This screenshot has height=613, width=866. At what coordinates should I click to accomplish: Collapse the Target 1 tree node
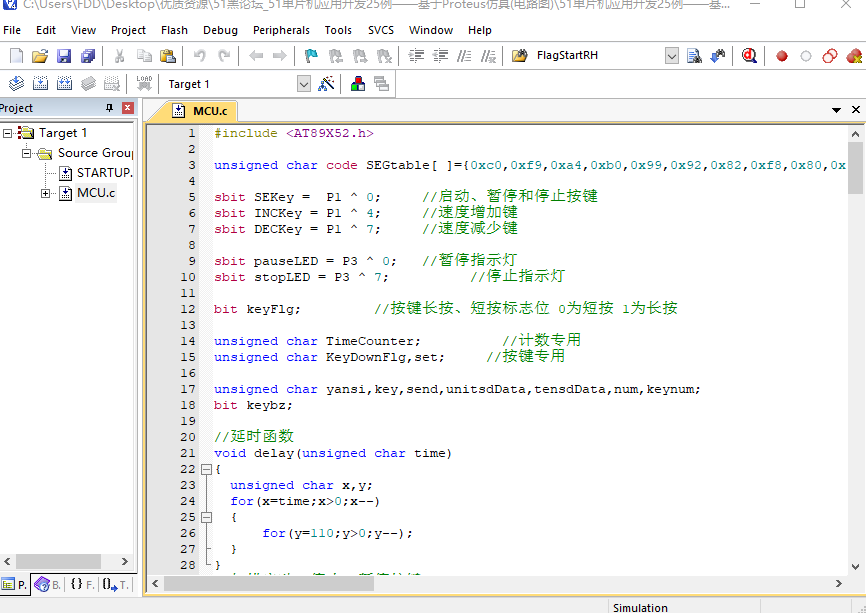pos(8,133)
